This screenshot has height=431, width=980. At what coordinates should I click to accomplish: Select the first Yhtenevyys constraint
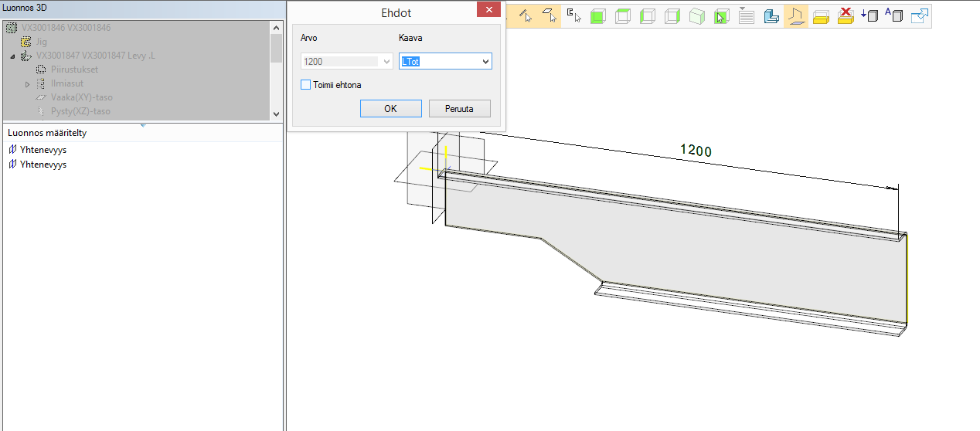(x=43, y=150)
